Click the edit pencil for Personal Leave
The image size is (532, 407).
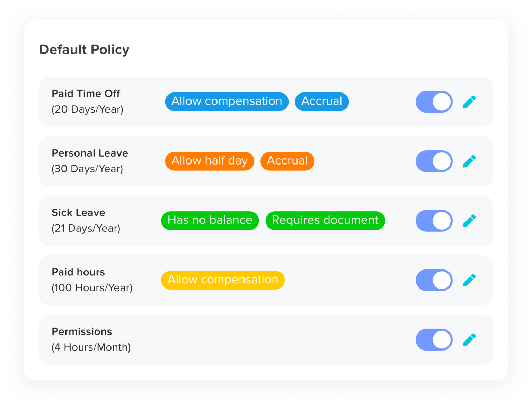470,161
